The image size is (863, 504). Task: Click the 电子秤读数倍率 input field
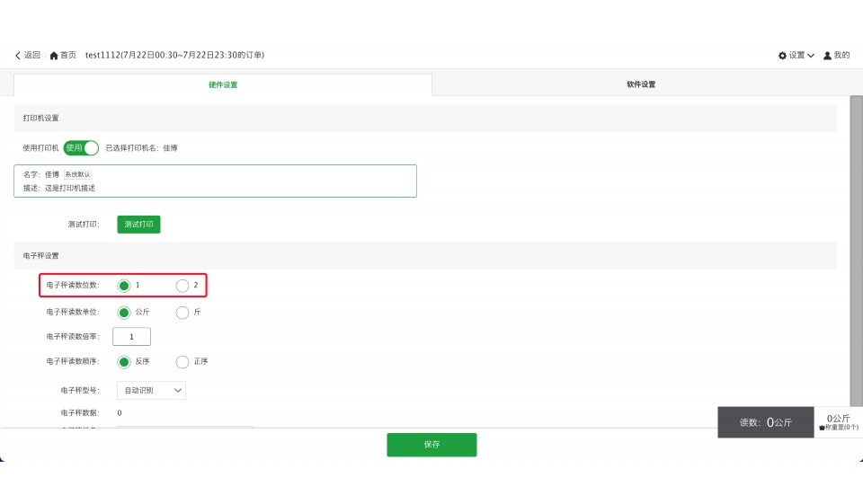click(131, 337)
